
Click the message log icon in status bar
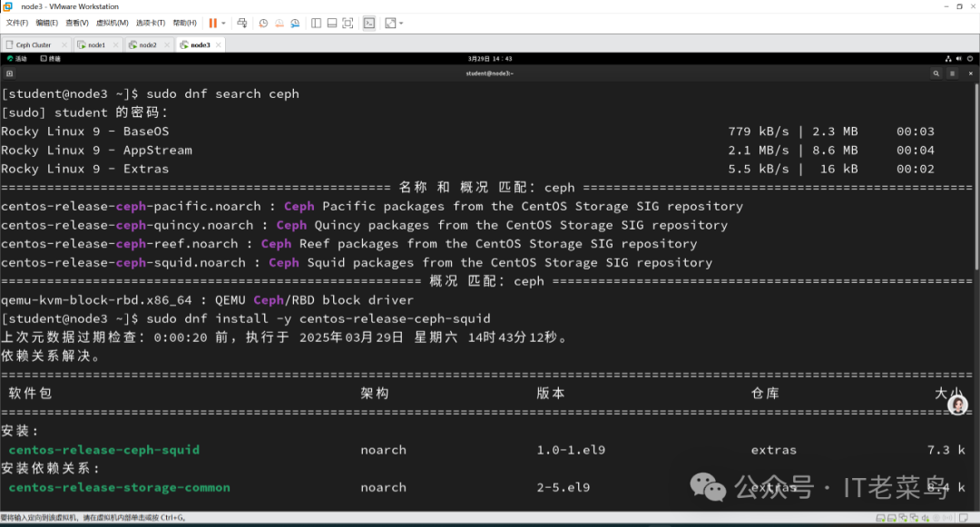[964, 518]
